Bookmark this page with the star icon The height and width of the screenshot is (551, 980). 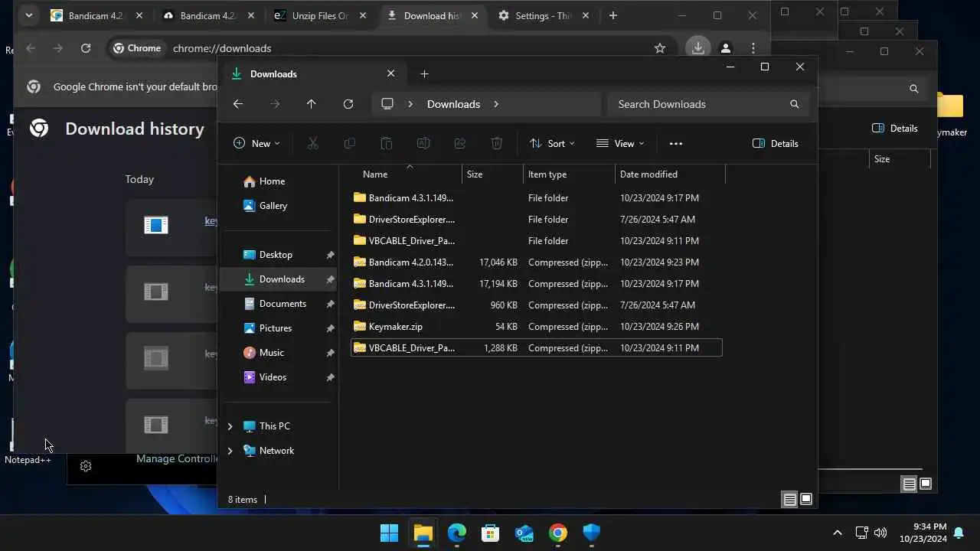(x=660, y=48)
